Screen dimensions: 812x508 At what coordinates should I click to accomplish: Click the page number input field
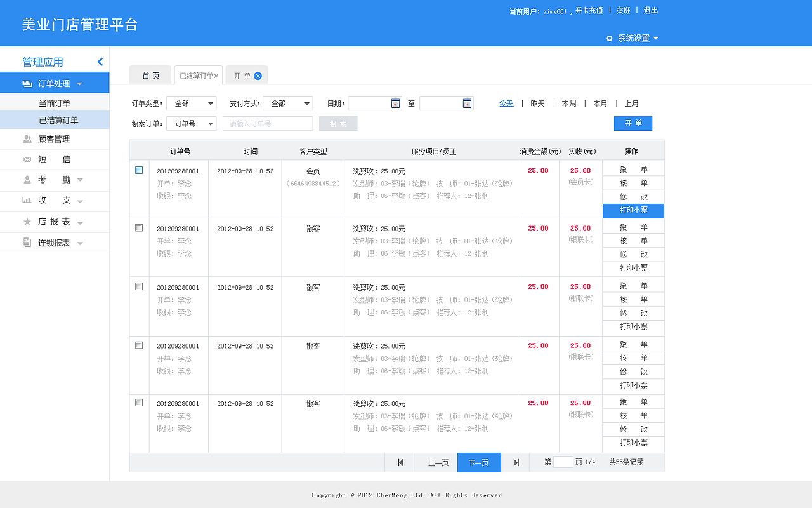click(563, 462)
